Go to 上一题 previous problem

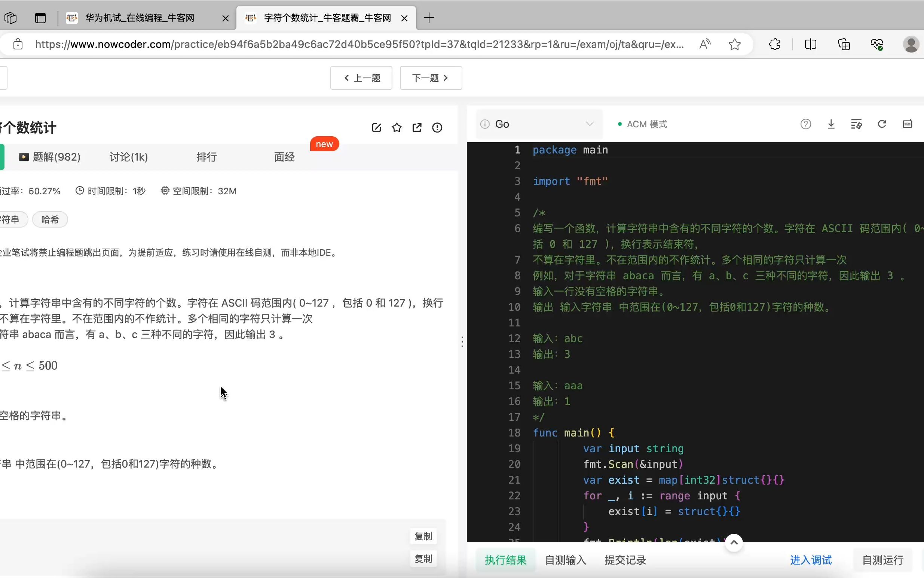point(361,78)
